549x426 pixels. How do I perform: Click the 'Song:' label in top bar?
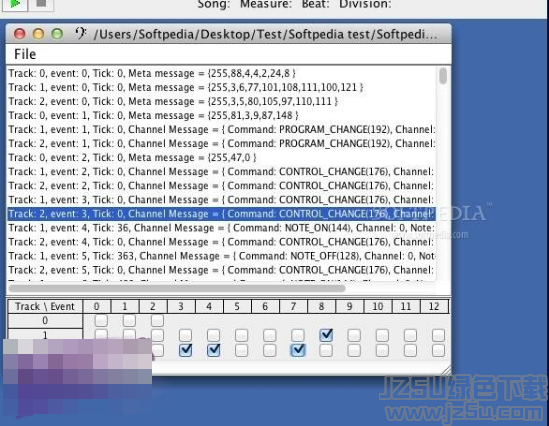point(214,4)
